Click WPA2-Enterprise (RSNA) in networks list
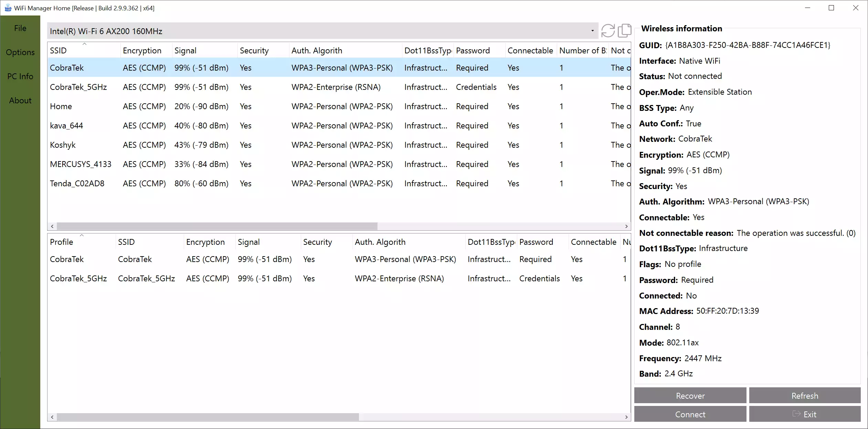The image size is (868, 429). coord(336,87)
